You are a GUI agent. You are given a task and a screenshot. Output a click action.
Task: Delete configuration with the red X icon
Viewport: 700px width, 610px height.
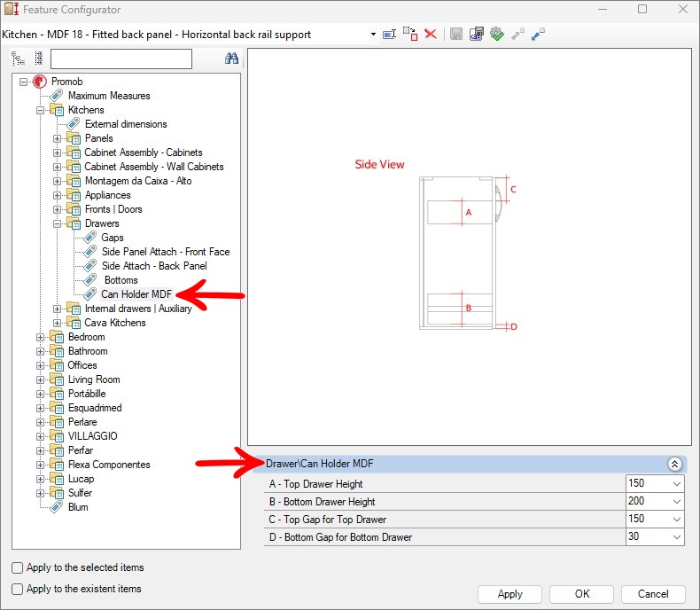[431, 34]
